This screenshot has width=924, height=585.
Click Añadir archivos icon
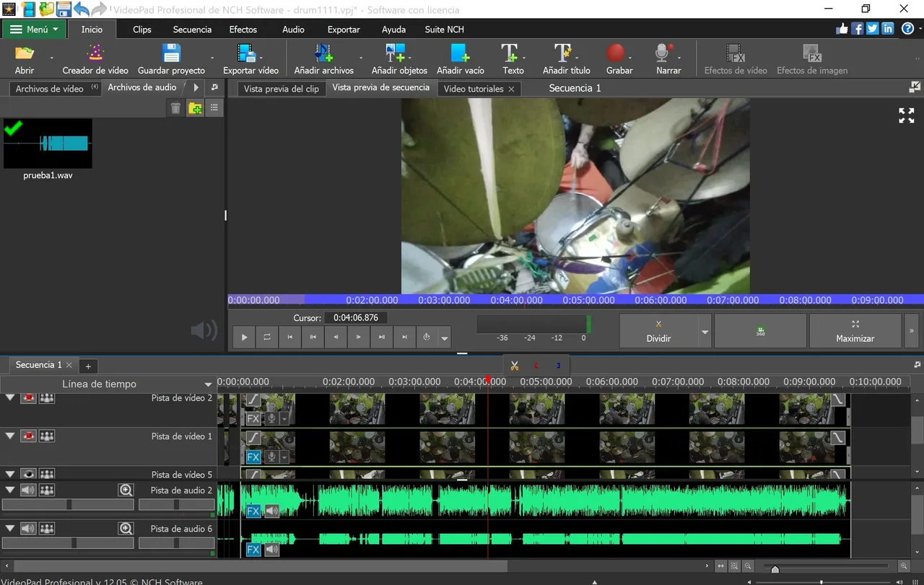[323, 53]
